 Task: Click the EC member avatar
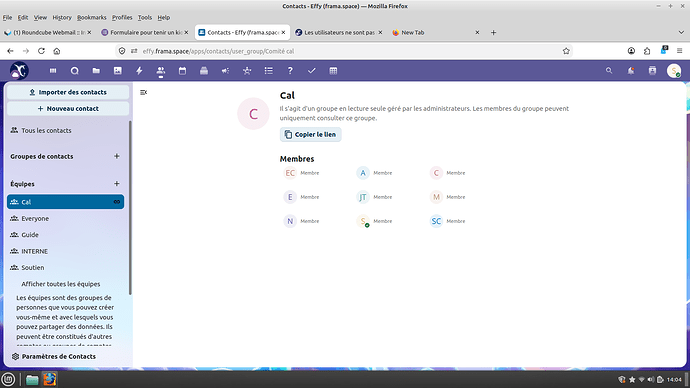[290, 173]
